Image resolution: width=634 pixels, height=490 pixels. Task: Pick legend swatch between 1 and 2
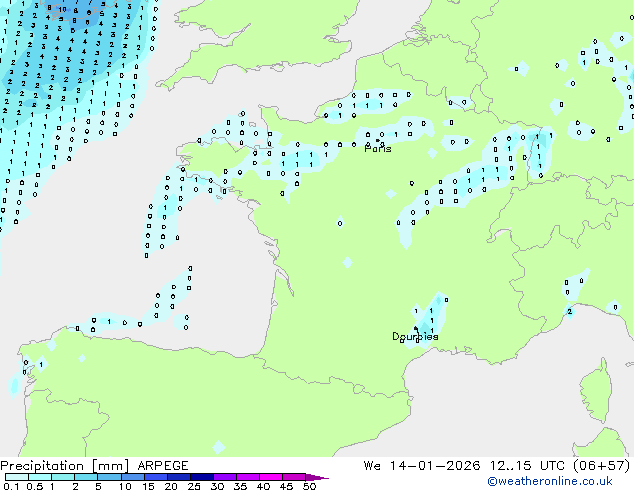[63, 477]
